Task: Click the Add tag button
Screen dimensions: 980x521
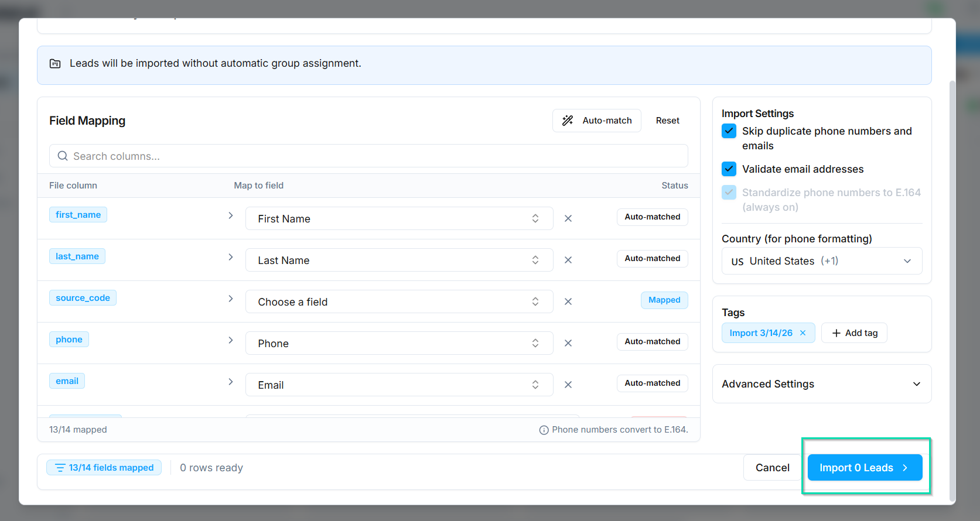Action: tap(854, 333)
